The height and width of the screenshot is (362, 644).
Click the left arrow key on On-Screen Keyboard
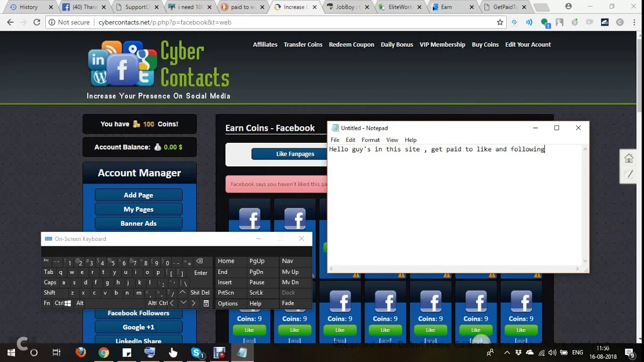pyautogui.click(x=172, y=303)
